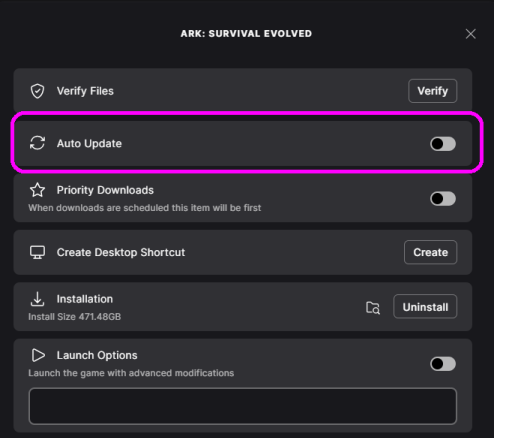Click 'Launch the game with advanced modifications' text
The image size is (511, 438).
131,373
